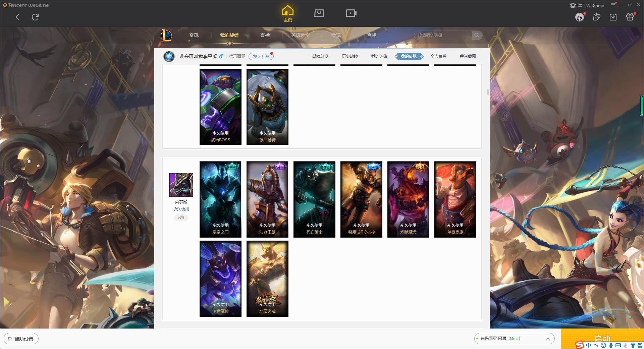
Task: Click the League of Legends logo
Action: [166, 35]
